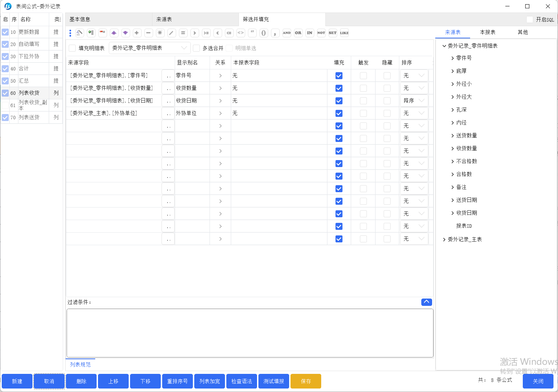
Task: Uncheck the 填充 checkbox for 零件号 row
Action: tap(339, 76)
